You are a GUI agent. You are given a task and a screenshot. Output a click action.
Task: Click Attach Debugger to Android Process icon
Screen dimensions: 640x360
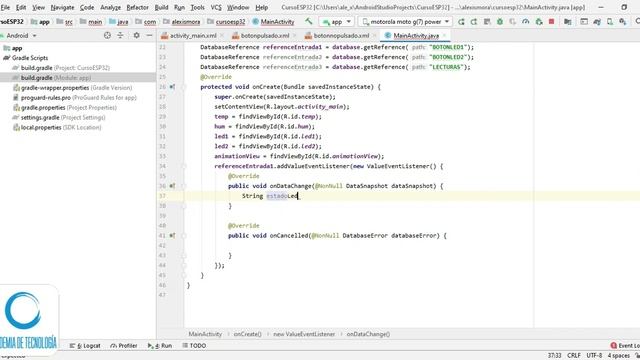coord(539,22)
